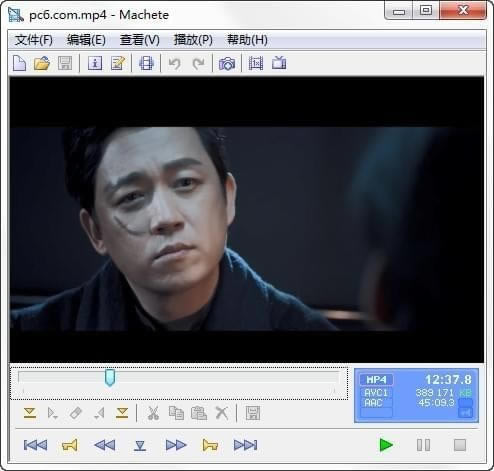
Task: Open the tag editor pencil icon
Action: point(118,63)
